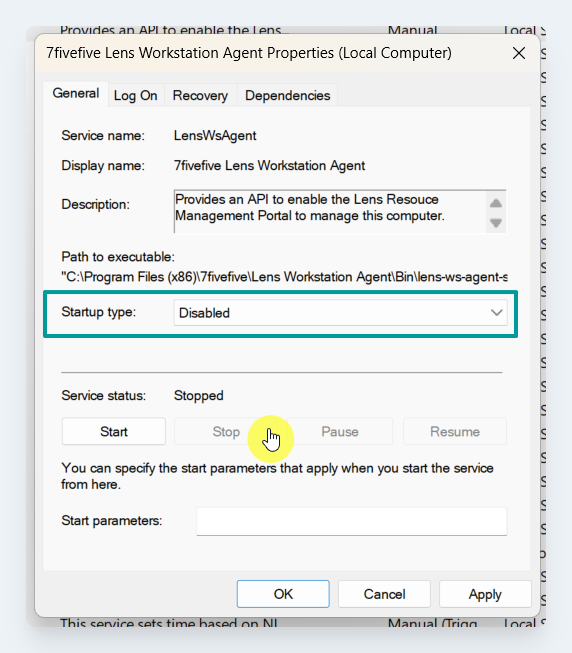Screen dimensions: 572x653
Task: Expand the Startup type dropdown chevron
Action: (x=496, y=312)
